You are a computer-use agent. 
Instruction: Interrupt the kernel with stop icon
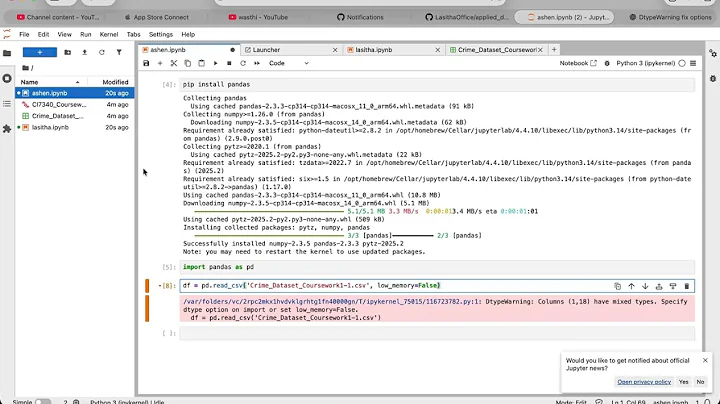point(229,63)
